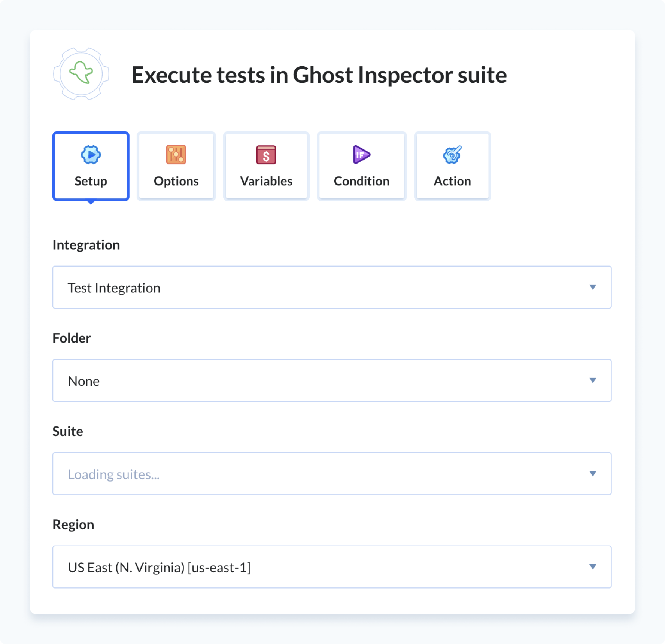The image size is (665, 644).
Task: Click the orange Options sliders icon
Action: pyautogui.click(x=176, y=155)
